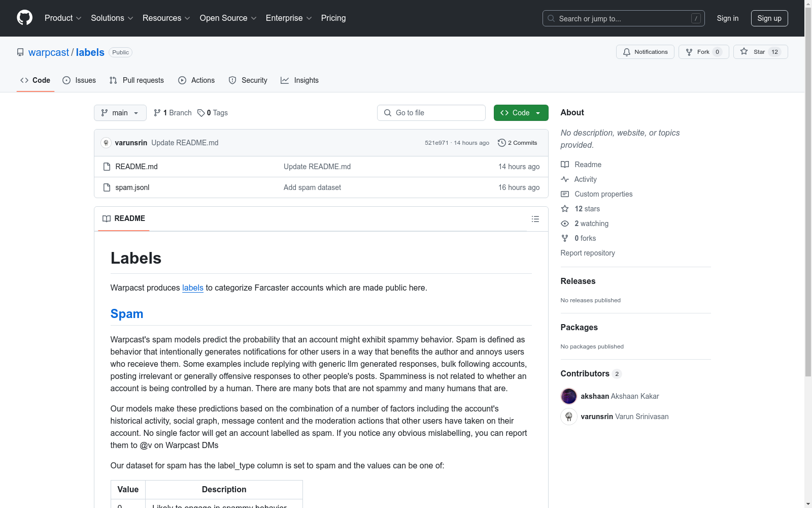Image resolution: width=812 pixels, height=508 pixels.
Task: Open the Contributors heading link
Action: click(591, 373)
